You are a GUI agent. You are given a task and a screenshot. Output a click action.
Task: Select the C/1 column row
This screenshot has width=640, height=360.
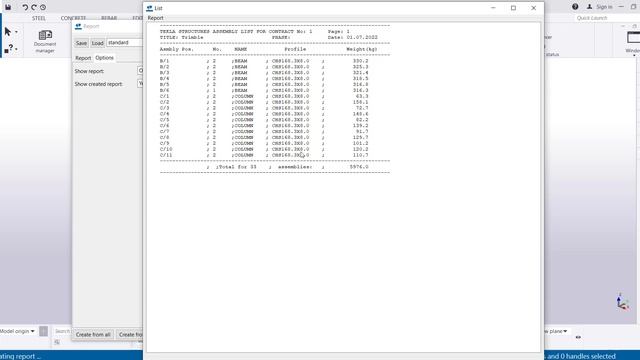point(264,96)
